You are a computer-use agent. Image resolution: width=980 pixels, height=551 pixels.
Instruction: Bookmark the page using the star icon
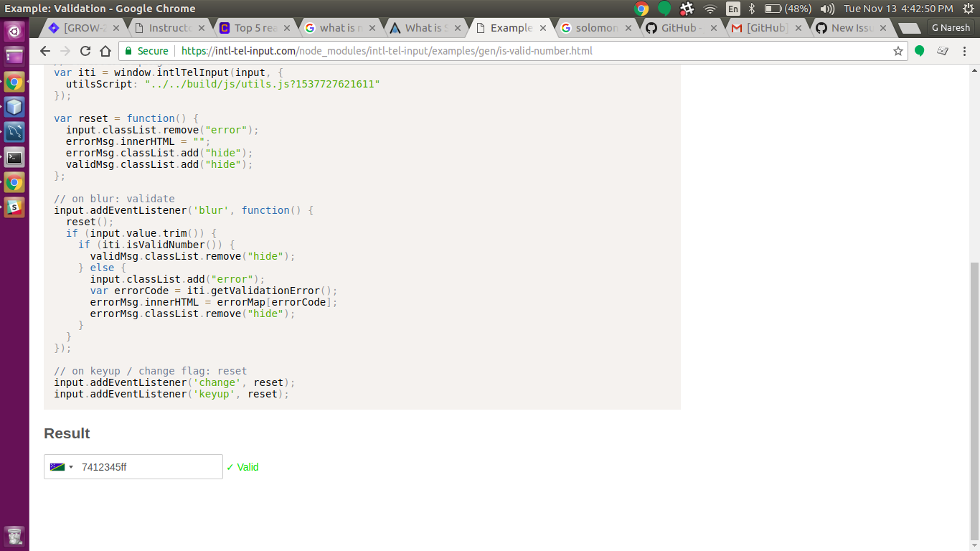898,51
